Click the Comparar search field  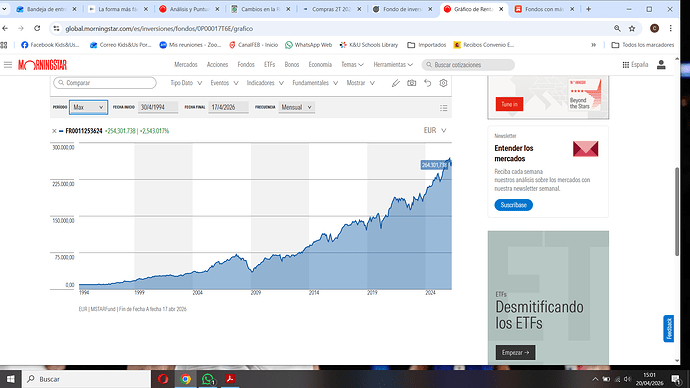point(105,83)
